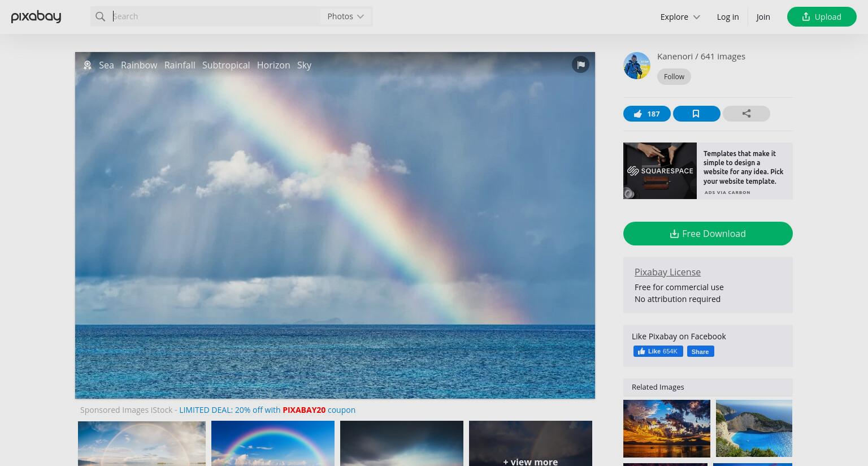Click the Facebook Like 654K button

[658, 351]
